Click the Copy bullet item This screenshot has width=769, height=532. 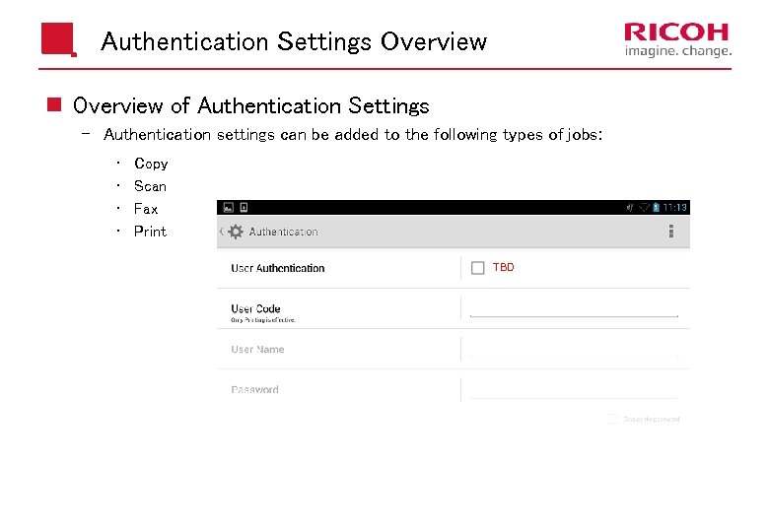coord(151,164)
